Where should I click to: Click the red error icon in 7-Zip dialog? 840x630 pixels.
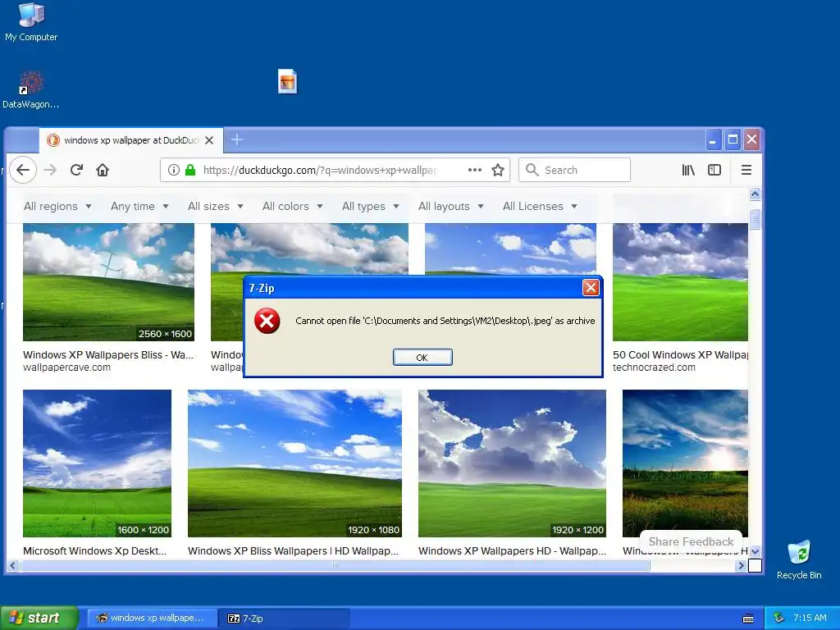267,321
